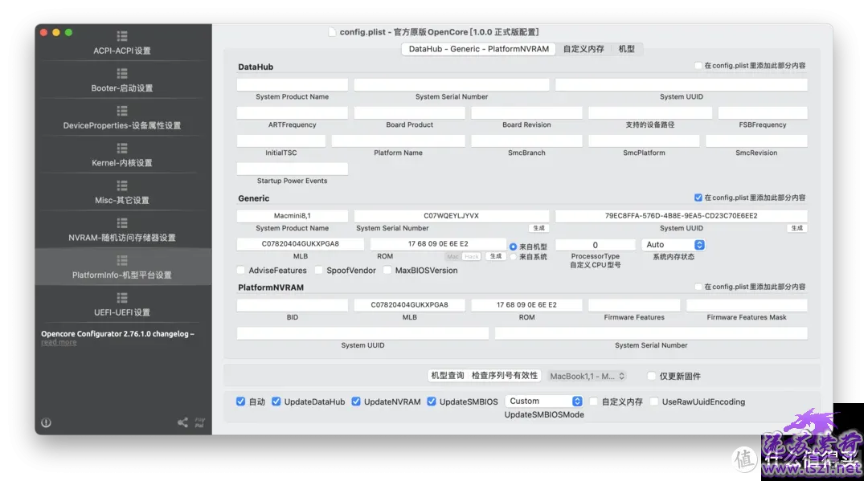Click the DataHub Board Product field

coord(410,112)
